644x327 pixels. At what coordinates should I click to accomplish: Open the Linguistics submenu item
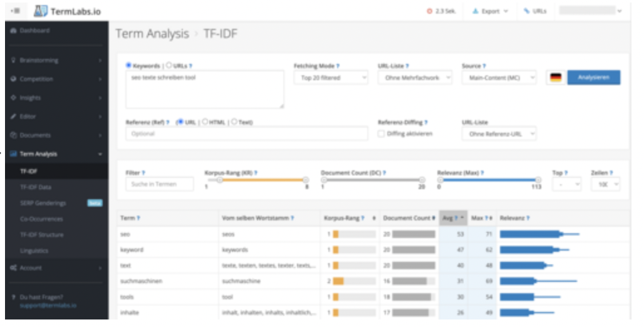34,251
